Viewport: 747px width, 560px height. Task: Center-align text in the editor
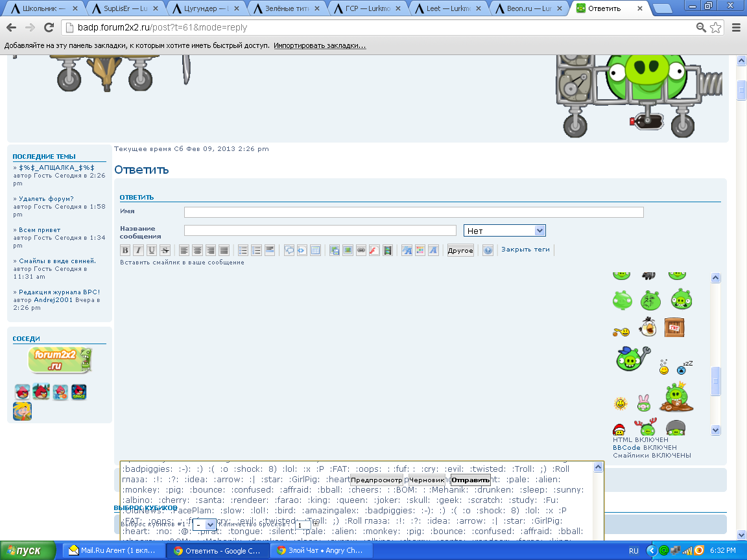[x=198, y=250]
